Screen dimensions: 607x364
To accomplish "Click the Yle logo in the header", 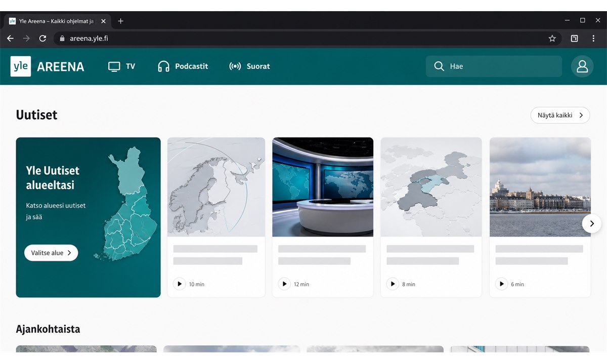I will click(x=21, y=66).
